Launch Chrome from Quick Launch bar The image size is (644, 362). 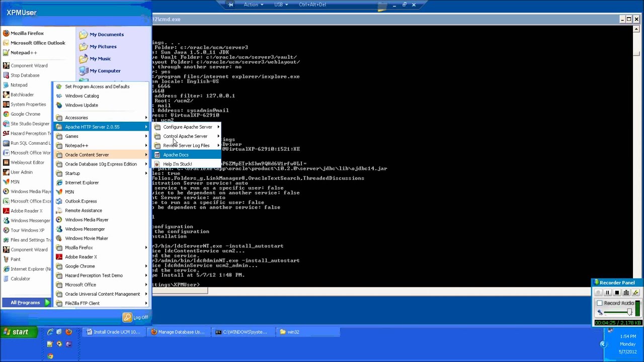pos(50,356)
